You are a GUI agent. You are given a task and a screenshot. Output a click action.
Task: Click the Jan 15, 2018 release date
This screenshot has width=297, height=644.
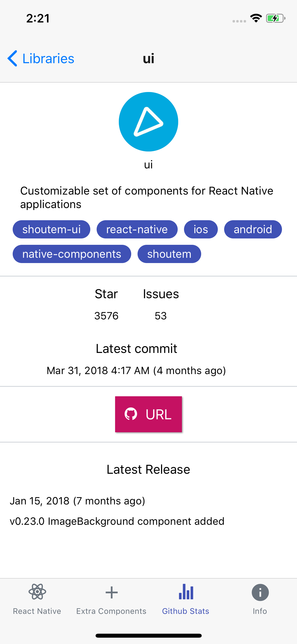coord(78,501)
